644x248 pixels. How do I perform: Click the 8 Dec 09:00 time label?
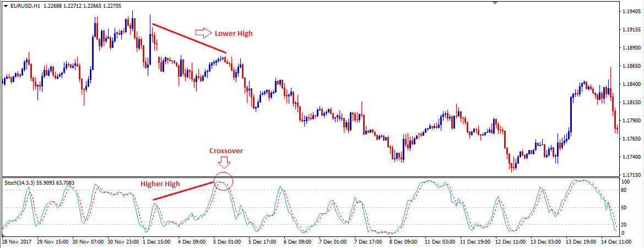coord(404,242)
